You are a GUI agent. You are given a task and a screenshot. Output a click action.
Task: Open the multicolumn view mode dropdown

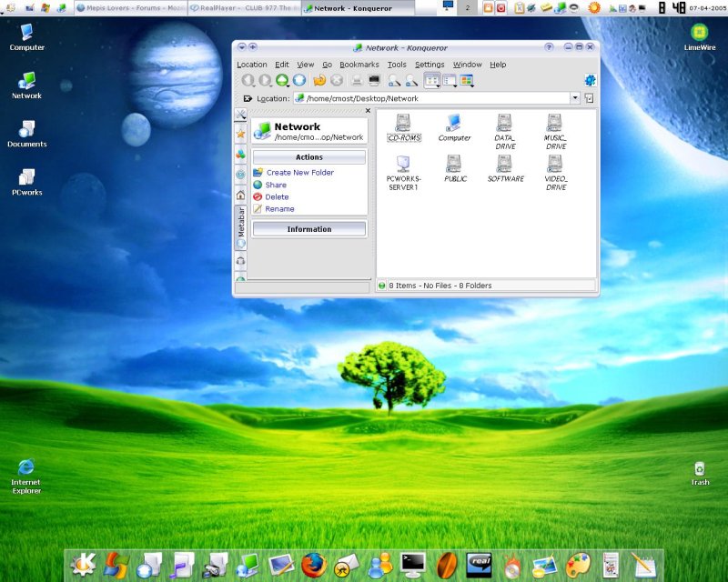[467, 80]
